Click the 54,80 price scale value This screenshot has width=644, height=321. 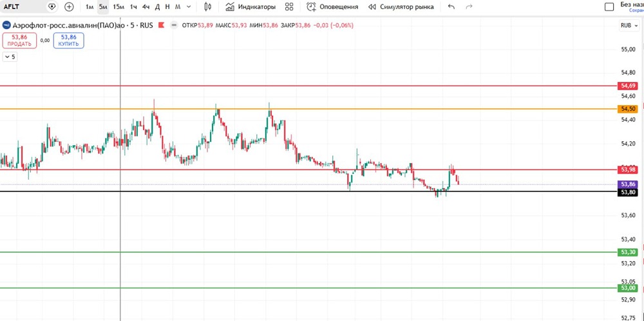(x=629, y=73)
